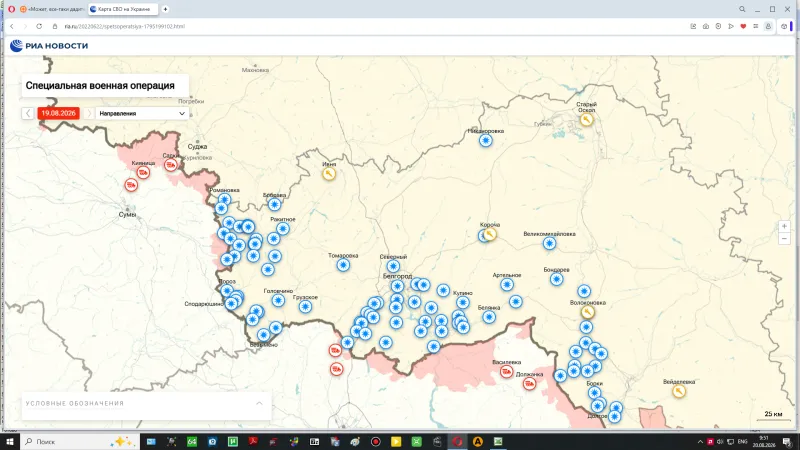Screen dimensions: 800x450
Task: Click the Сумы city label
Action: [x=128, y=214]
